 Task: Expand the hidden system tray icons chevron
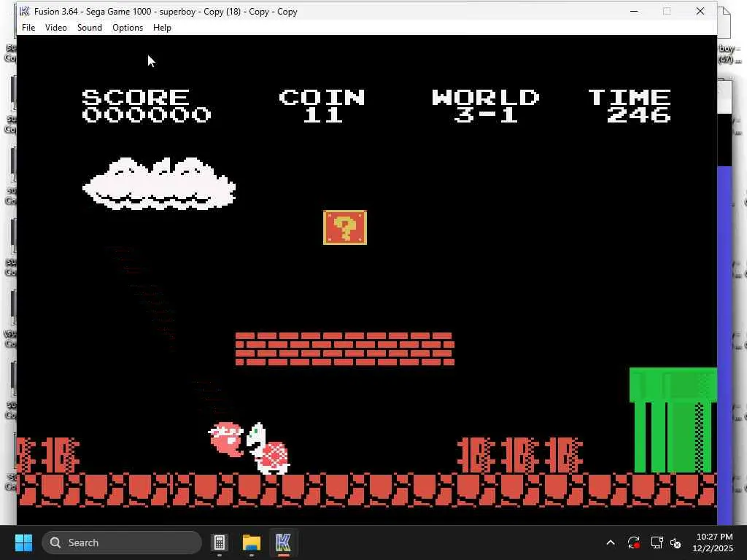click(611, 542)
